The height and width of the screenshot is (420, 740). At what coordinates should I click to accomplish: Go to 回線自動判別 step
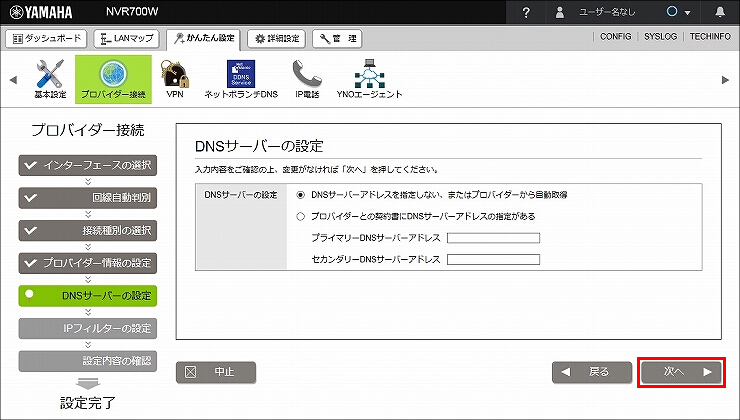pos(88,198)
